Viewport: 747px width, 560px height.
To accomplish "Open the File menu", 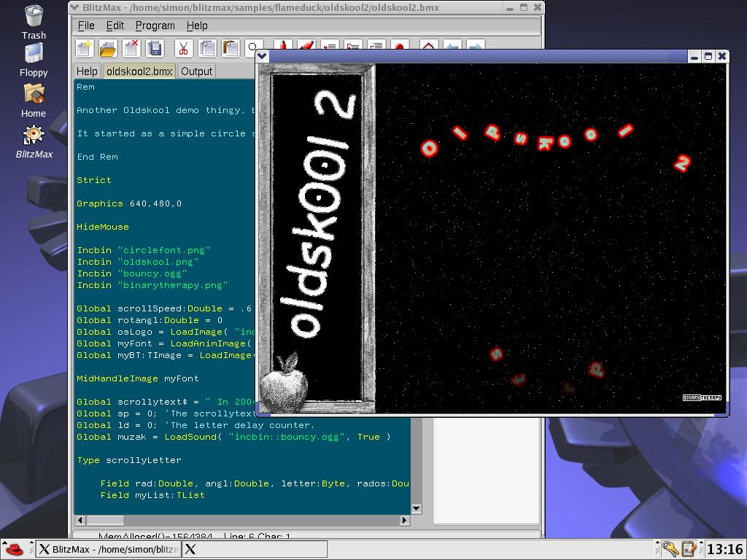I will (86, 26).
